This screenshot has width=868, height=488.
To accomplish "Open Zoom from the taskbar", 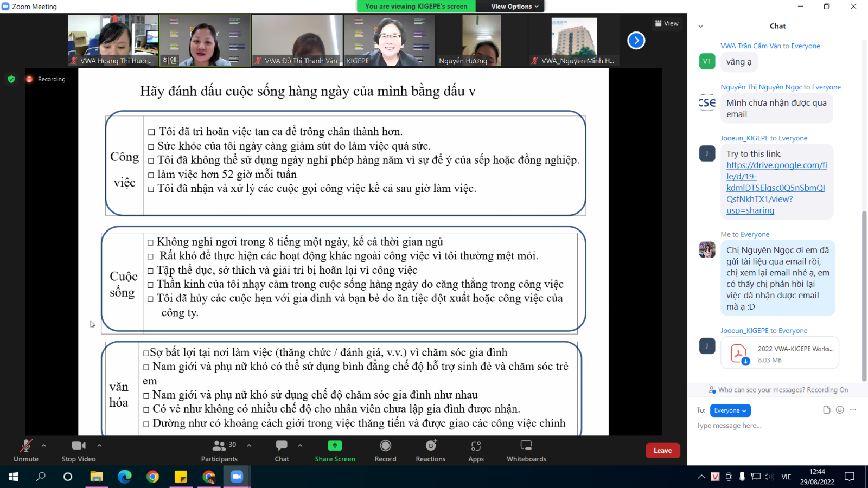I will click(237, 477).
